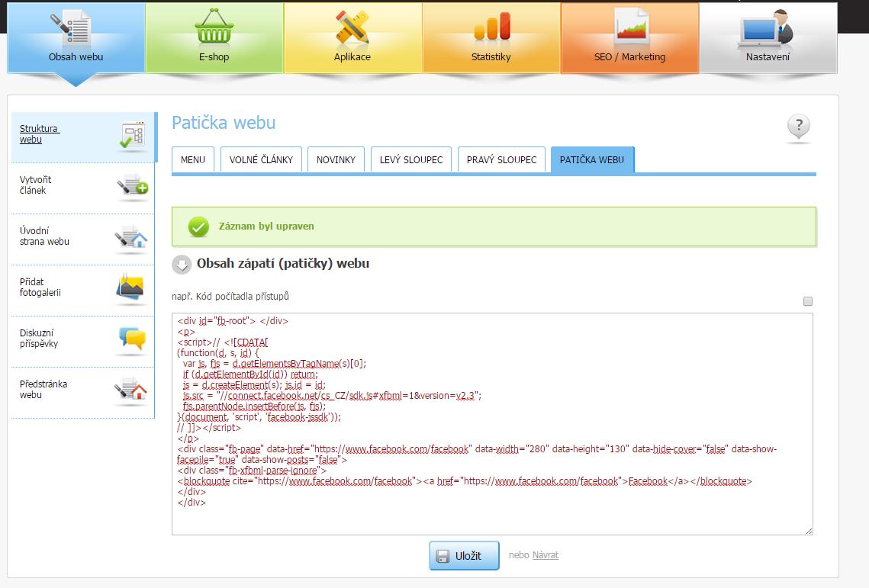Screen dimensions: 869x588
Task: Click the Úvodní strana webu sidebar text
Action: point(44,236)
